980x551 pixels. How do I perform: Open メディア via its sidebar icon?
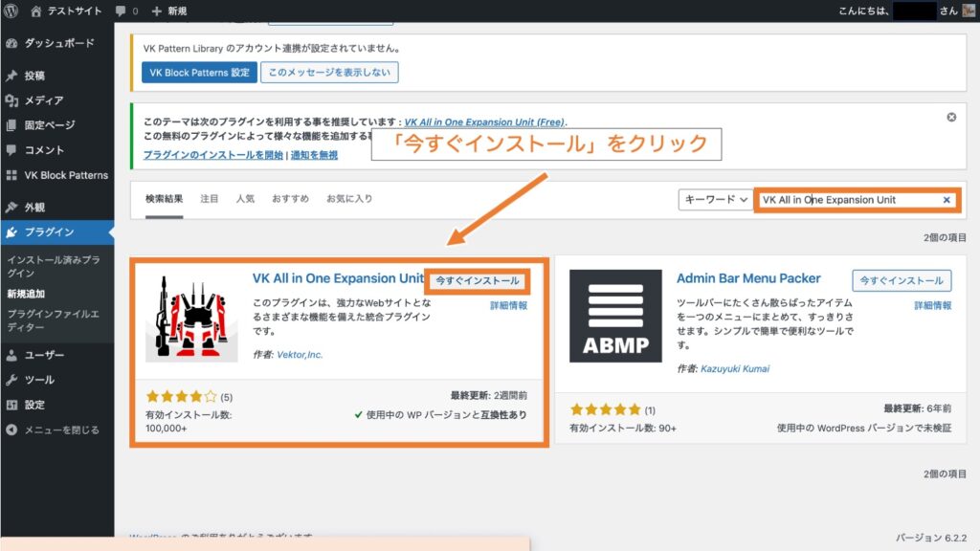coord(13,99)
